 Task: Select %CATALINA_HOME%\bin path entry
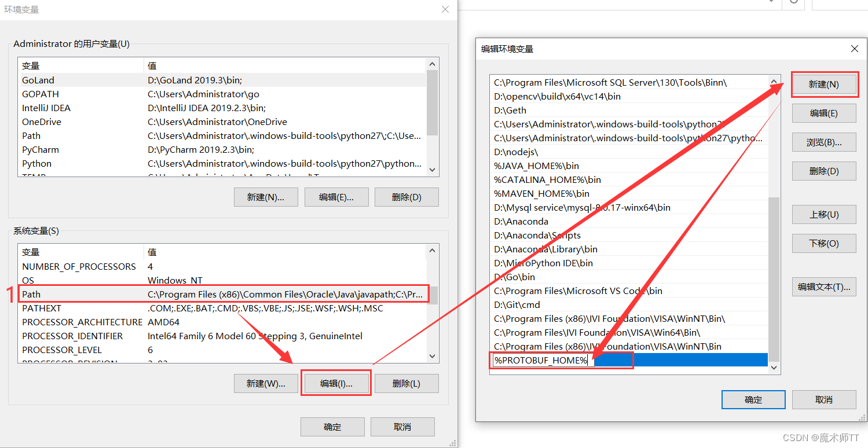point(629,180)
